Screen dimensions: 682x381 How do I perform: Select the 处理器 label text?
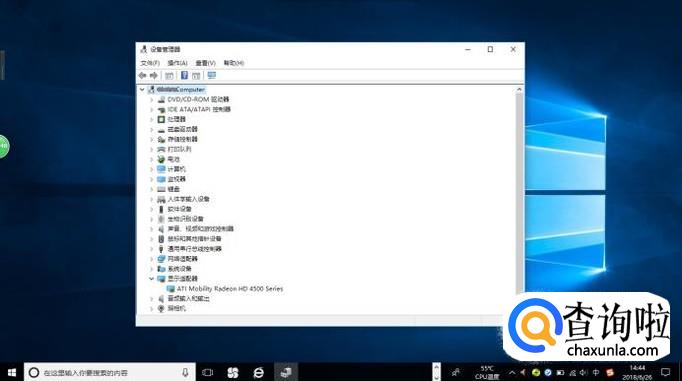click(177, 119)
